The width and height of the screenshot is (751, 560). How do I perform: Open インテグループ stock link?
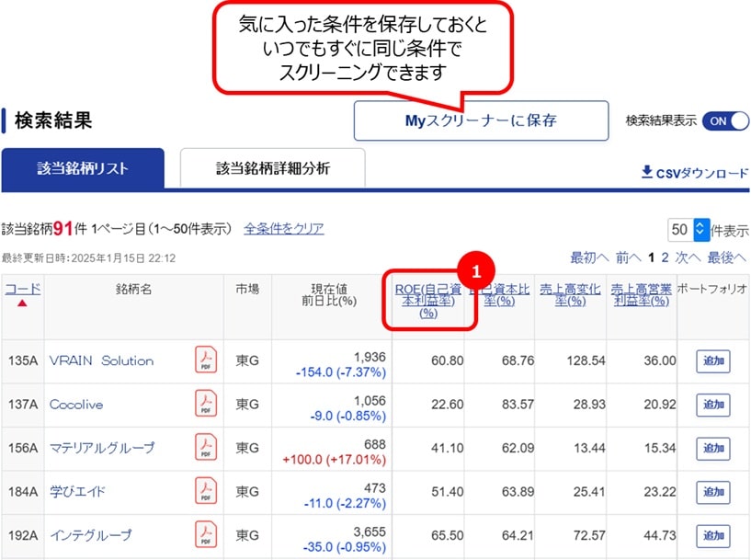(90, 535)
